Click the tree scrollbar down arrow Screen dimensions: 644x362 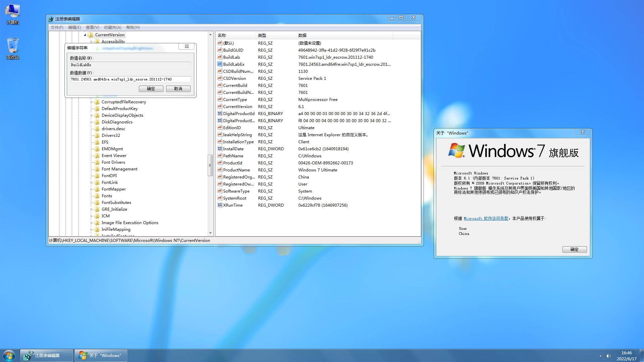(x=210, y=233)
